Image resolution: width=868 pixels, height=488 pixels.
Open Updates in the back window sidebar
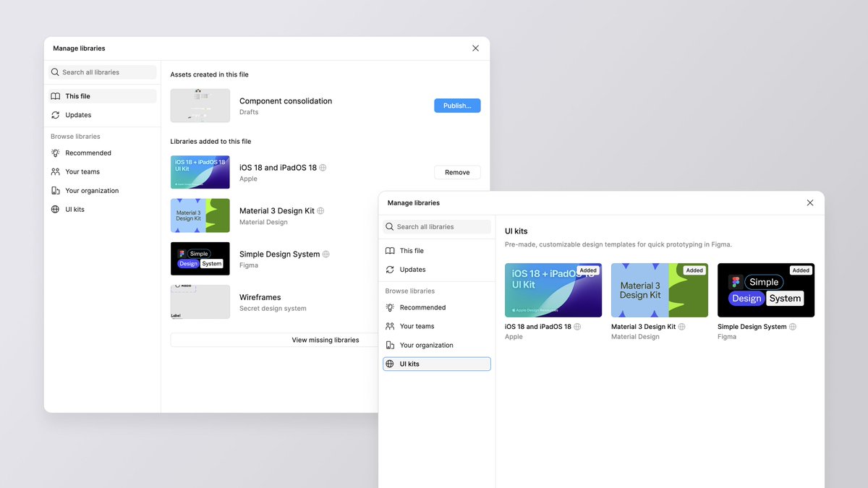[x=102, y=115]
